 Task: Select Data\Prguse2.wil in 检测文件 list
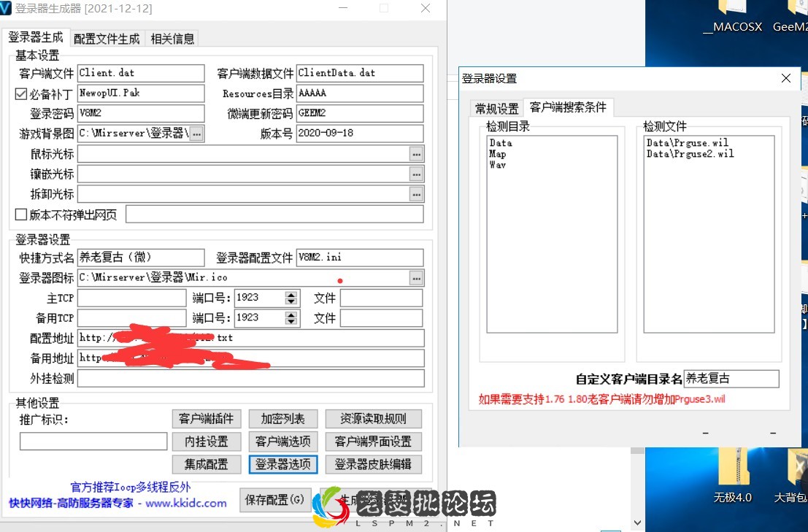(x=690, y=153)
